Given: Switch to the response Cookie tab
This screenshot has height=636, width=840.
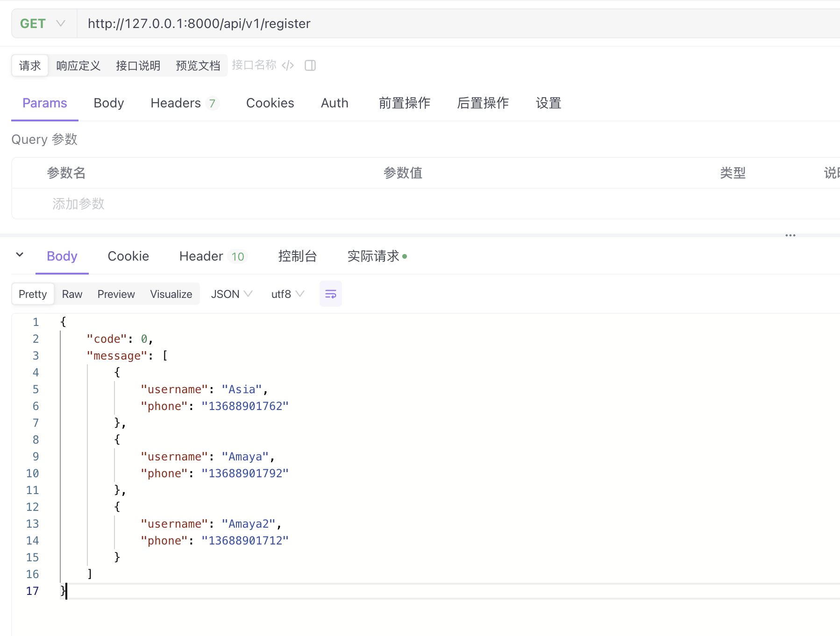Looking at the screenshot, I should coord(128,256).
